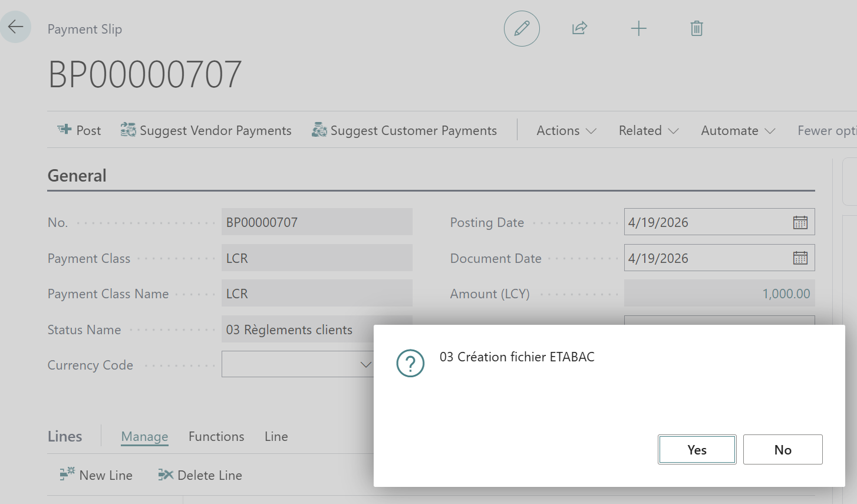Image resolution: width=857 pixels, height=504 pixels.
Task: Switch to the Functions tab in Lines
Action: pos(216,436)
